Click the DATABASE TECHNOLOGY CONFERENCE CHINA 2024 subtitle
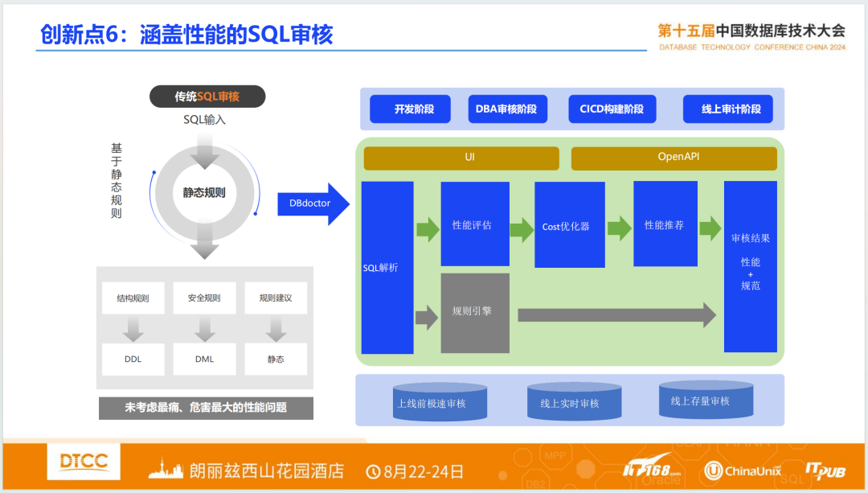 point(752,47)
